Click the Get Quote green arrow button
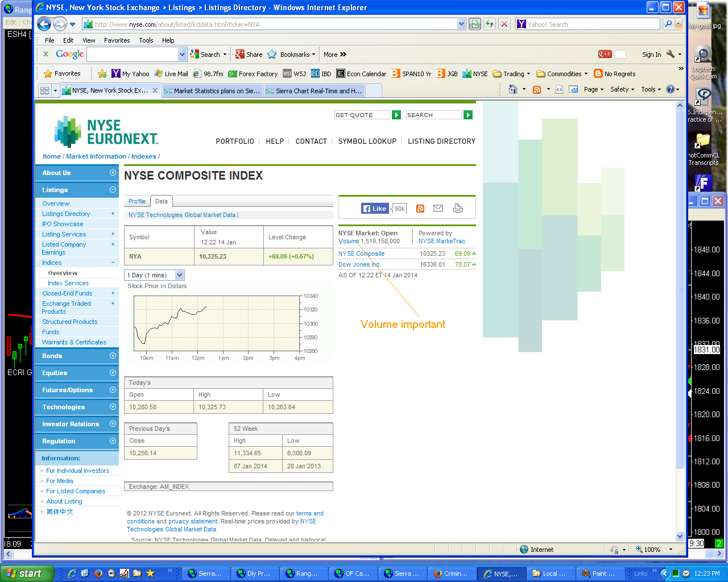 click(x=396, y=115)
